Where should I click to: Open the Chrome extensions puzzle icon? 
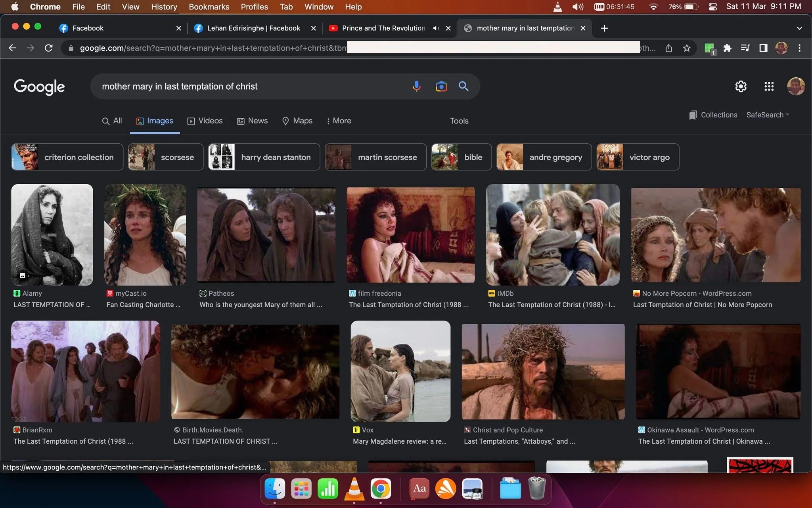727,48
